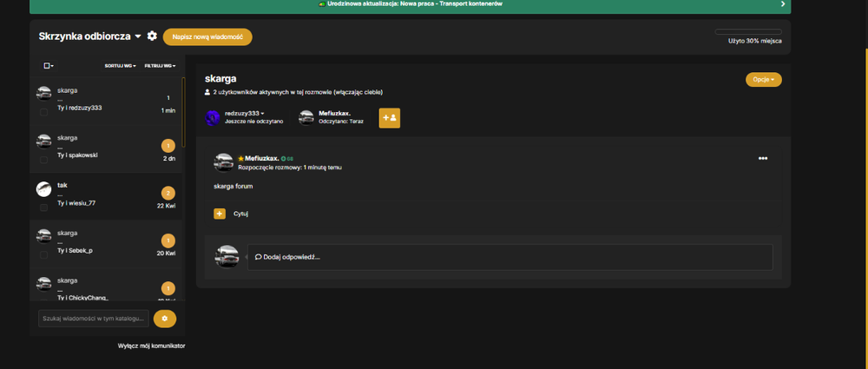This screenshot has height=369, width=868.
Task: Open messenger settings gear beside Skrzynka odbiorcza
Action: (152, 36)
